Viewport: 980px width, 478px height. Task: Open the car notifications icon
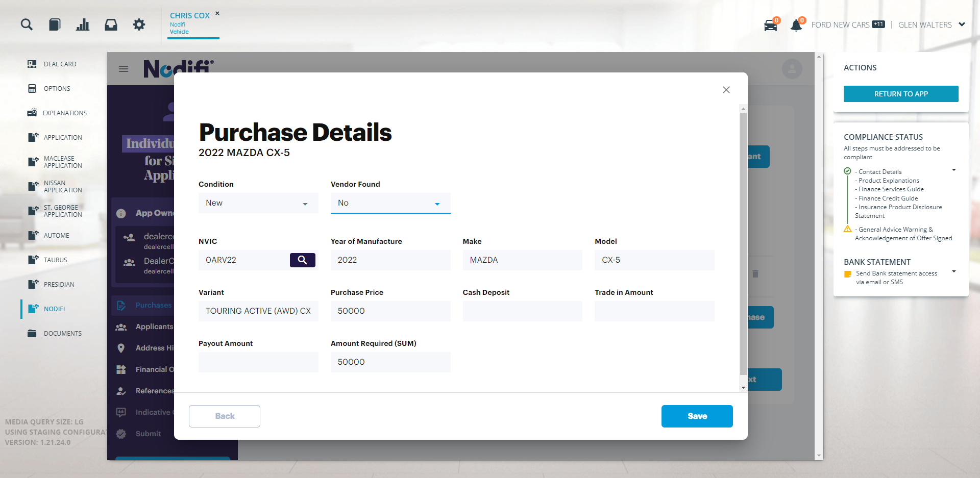771,25
